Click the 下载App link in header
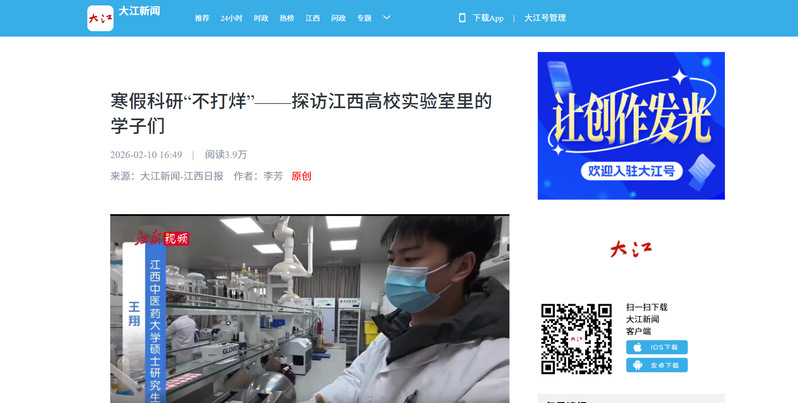 tap(488, 18)
